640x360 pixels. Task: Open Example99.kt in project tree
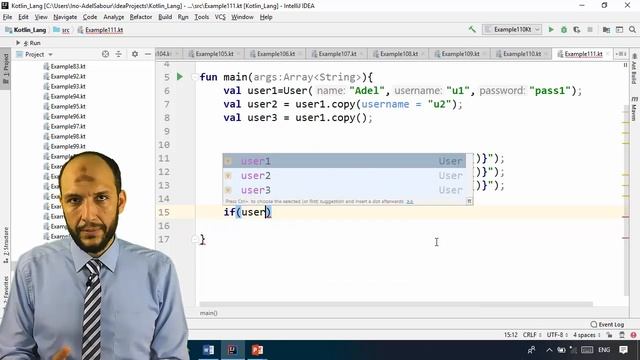64,146
